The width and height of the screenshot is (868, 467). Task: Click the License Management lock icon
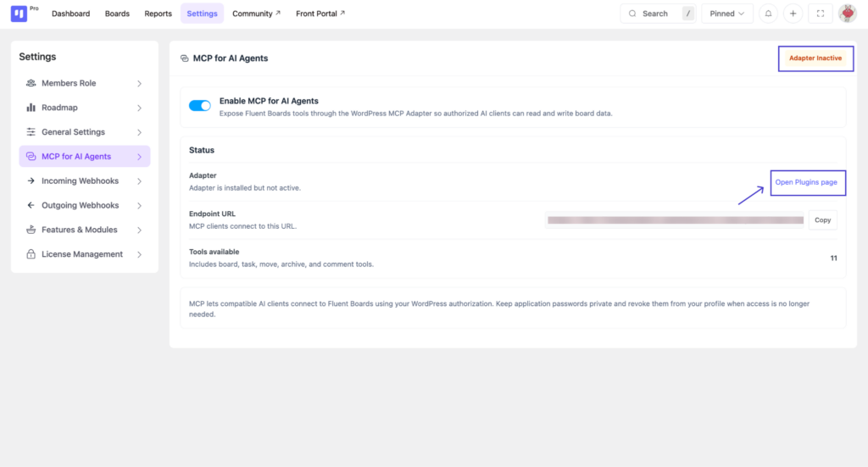click(x=31, y=254)
